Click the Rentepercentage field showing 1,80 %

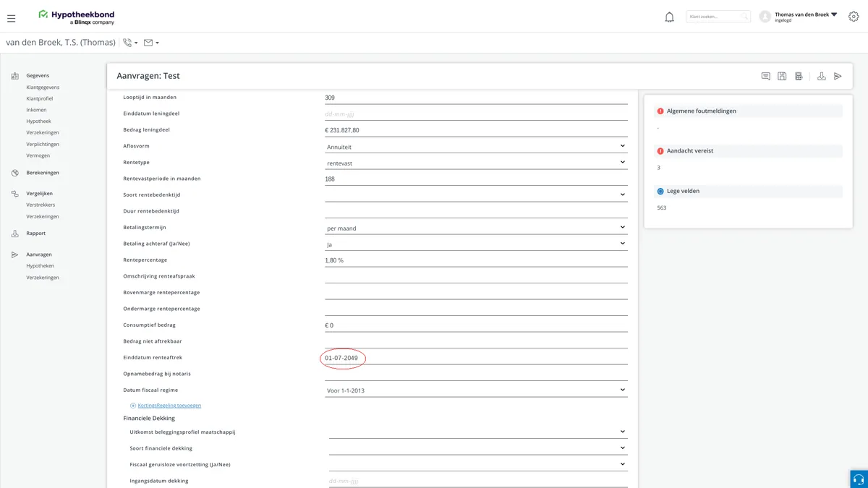(x=477, y=260)
